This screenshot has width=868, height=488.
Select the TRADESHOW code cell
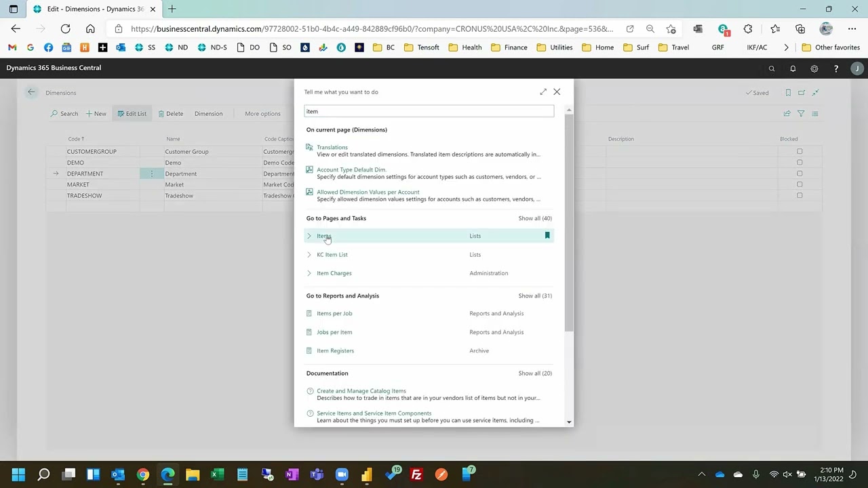pos(102,196)
